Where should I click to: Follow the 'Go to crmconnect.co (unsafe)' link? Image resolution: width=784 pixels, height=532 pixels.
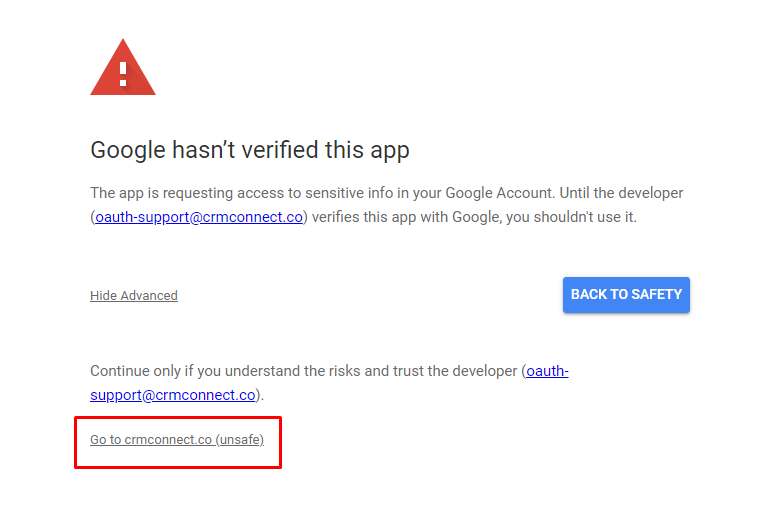(176, 440)
